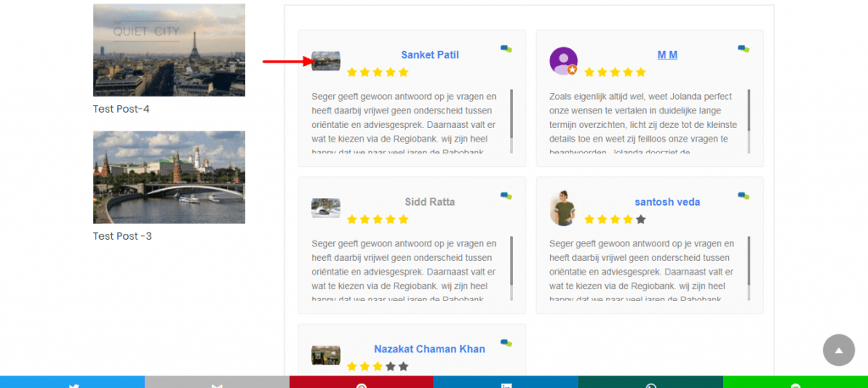Click Sanket Patil's five-star rating

coord(377,72)
